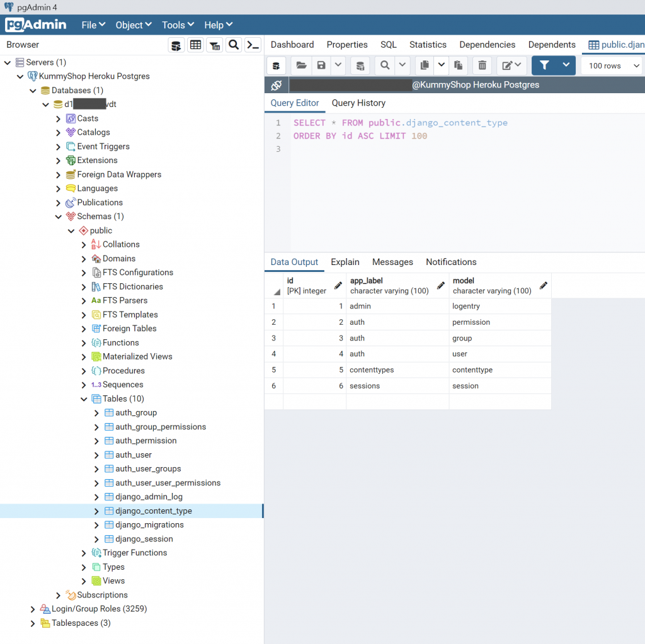Expand the Functions node
Viewport: 645px width, 644px height.
pyautogui.click(x=84, y=343)
